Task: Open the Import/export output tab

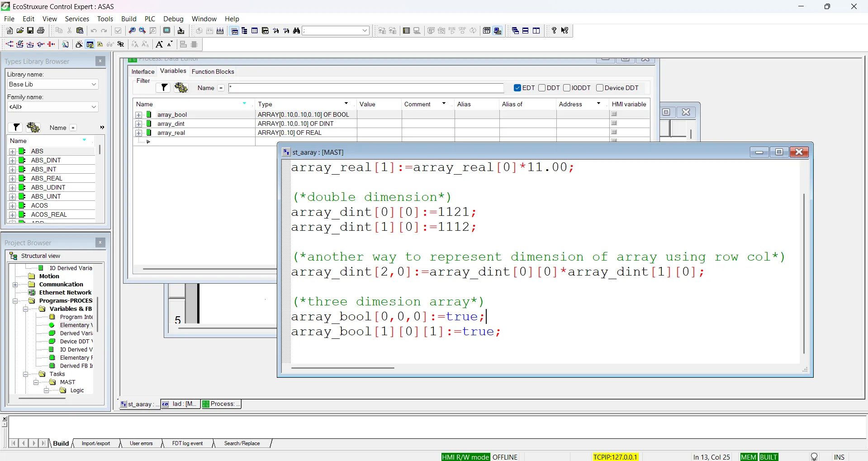Action: click(95, 443)
